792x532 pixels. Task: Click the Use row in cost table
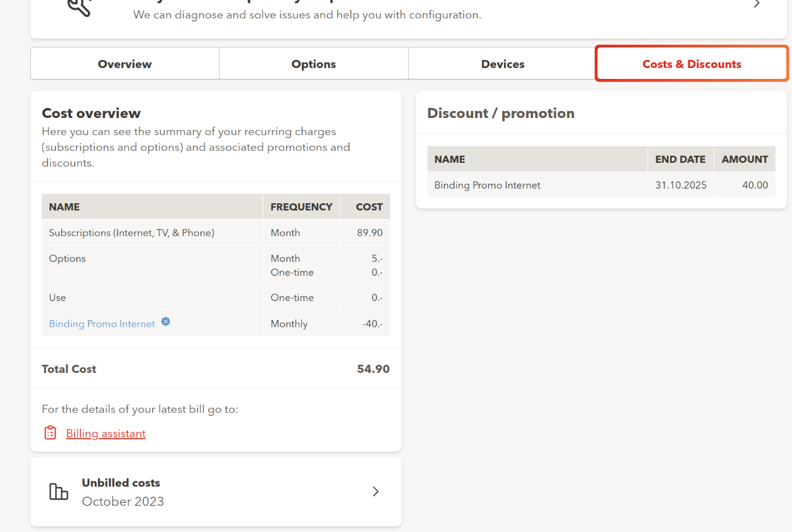click(x=57, y=298)
